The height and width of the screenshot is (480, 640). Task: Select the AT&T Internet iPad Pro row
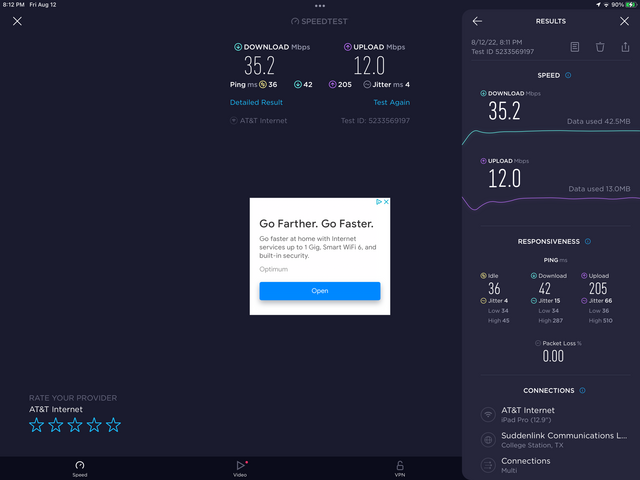tap(555, 414)
